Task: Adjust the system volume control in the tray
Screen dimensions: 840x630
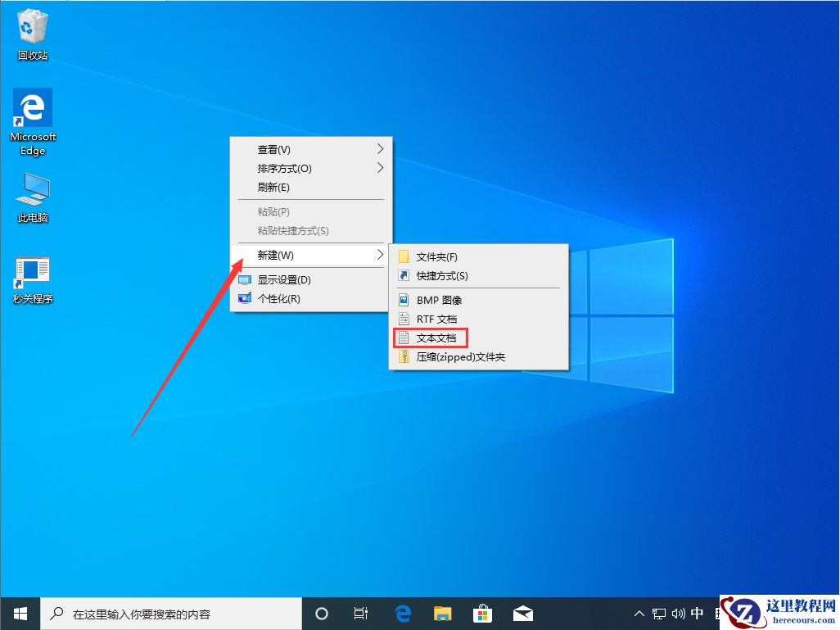Action: pyautogui.click(x=680, y=613)
